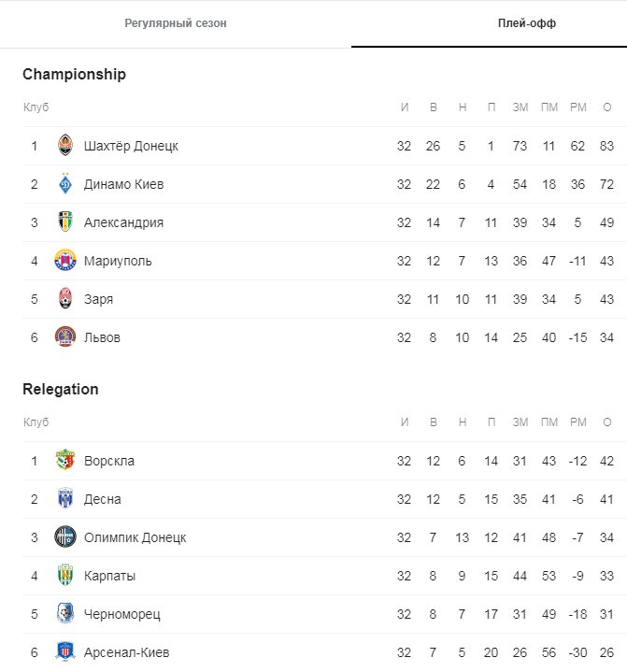Open the Олимпик Донецк team name

[135, 537]
